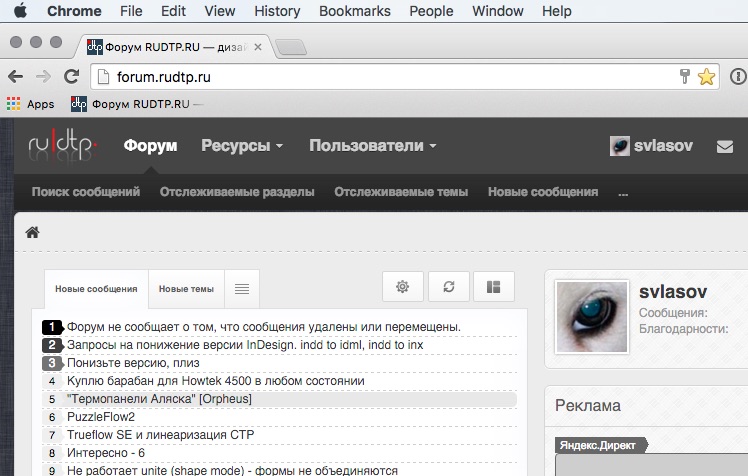Click the Благодарности: label in sidebar
Image resolution: width=748 pixels, height=476 pixels.
click(x=684, y=329)
